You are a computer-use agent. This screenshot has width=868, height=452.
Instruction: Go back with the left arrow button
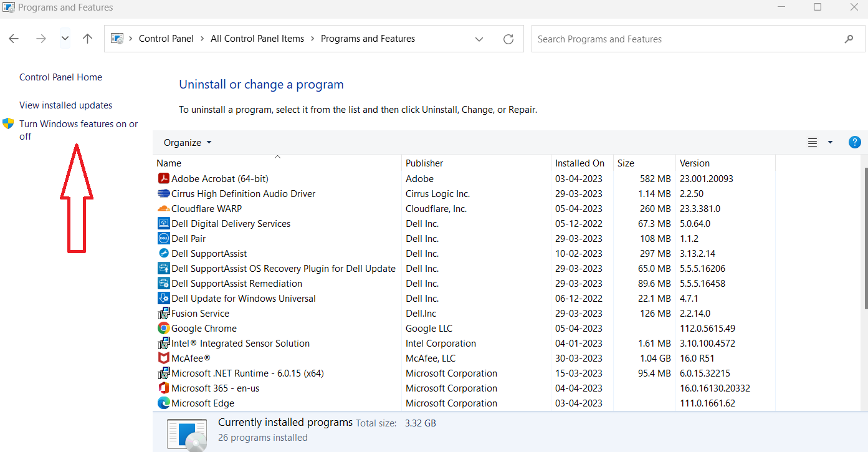(x=14, y=39)
